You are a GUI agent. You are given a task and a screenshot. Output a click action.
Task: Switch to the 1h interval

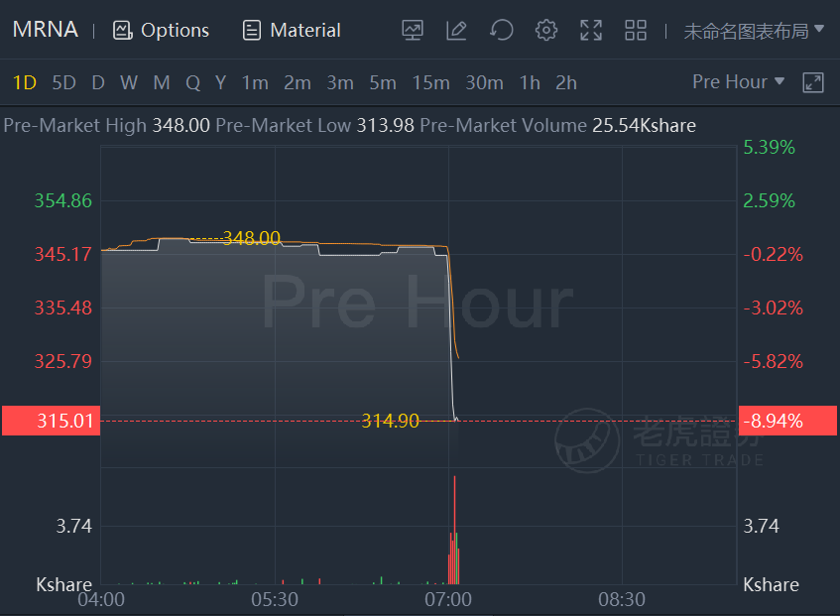(530, 83)
